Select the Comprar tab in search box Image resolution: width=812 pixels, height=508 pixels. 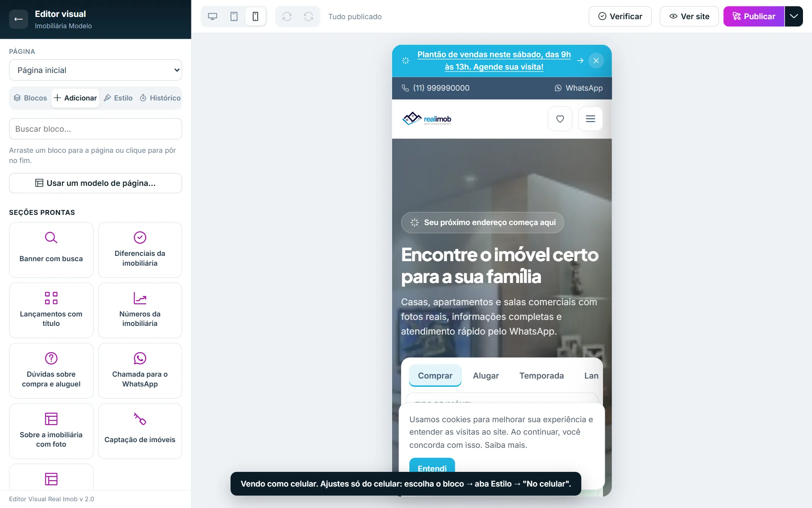point(435,376)
